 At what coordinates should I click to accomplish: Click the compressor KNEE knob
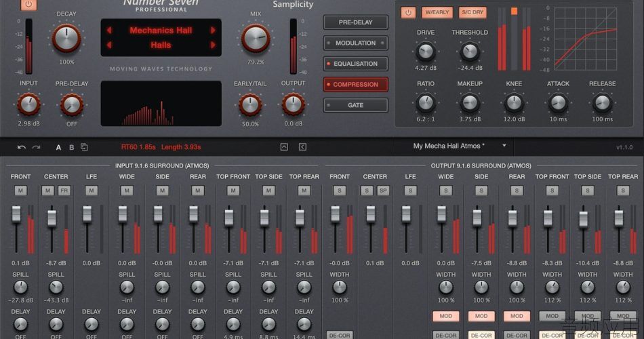pyautogui.click(x=514, y=103)
